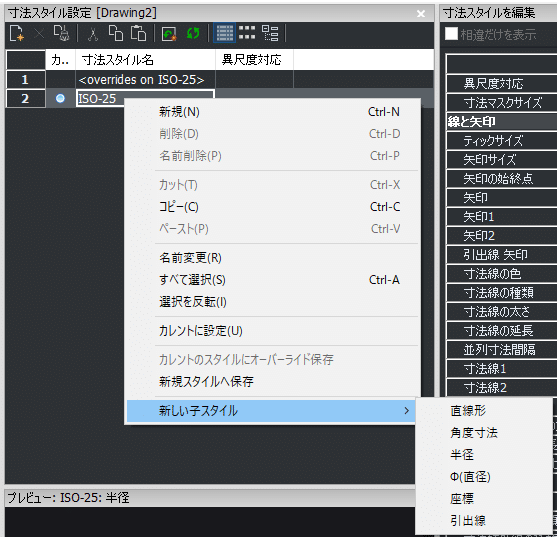
Task: Choose 新規スタイルへ保存 menu entry
Action: click(x=273, y=382)
